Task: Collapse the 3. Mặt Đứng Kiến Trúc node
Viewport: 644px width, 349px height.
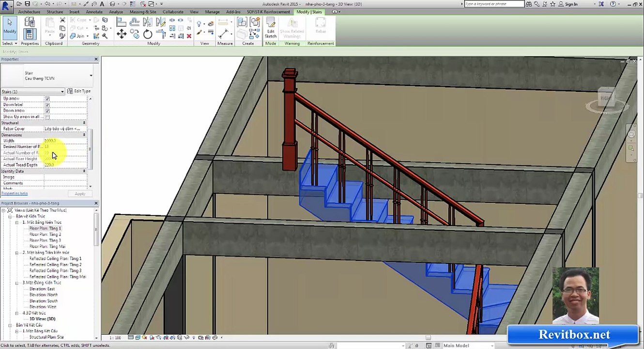Action: point(17,283)
